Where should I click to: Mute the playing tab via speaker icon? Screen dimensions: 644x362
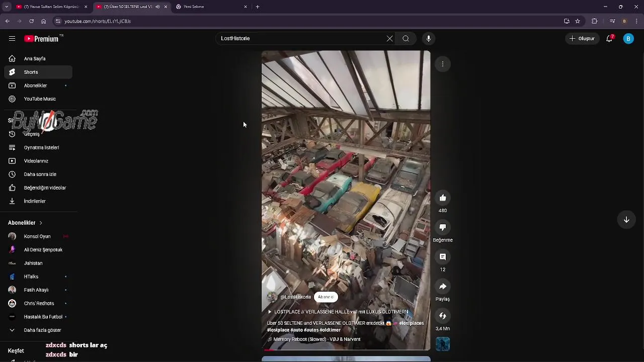[x=157, y=7]
